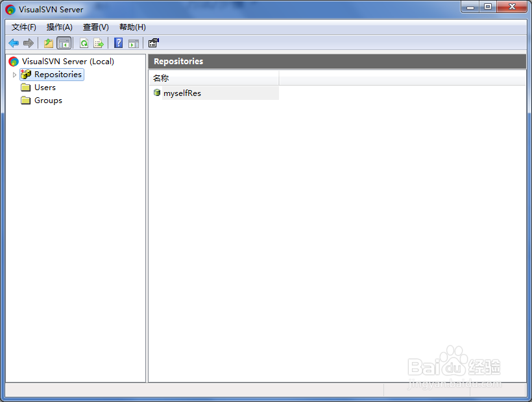This screenshot has width=532, height=402.
Task: Click the Properties toolbar icon
Action: coord(154,43)
